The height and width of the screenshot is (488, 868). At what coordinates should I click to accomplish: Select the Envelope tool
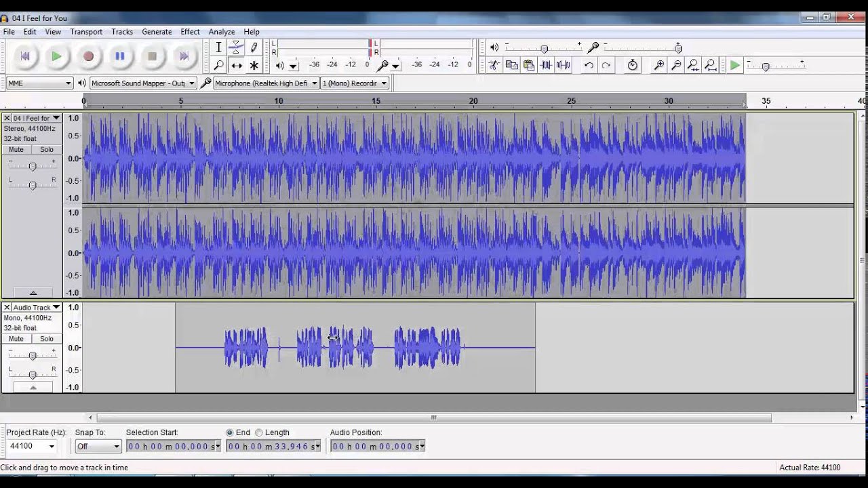point(236,47)
